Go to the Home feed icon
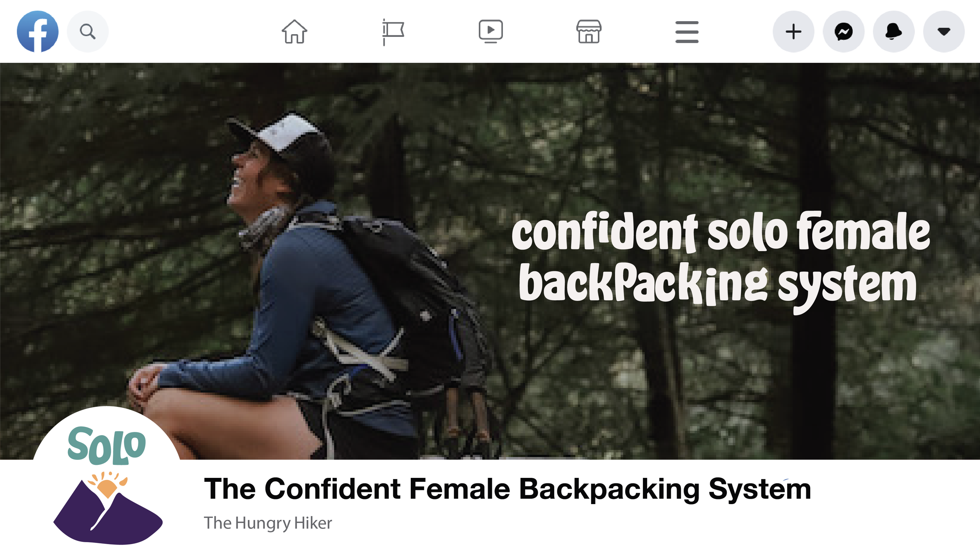 point(294,31)
